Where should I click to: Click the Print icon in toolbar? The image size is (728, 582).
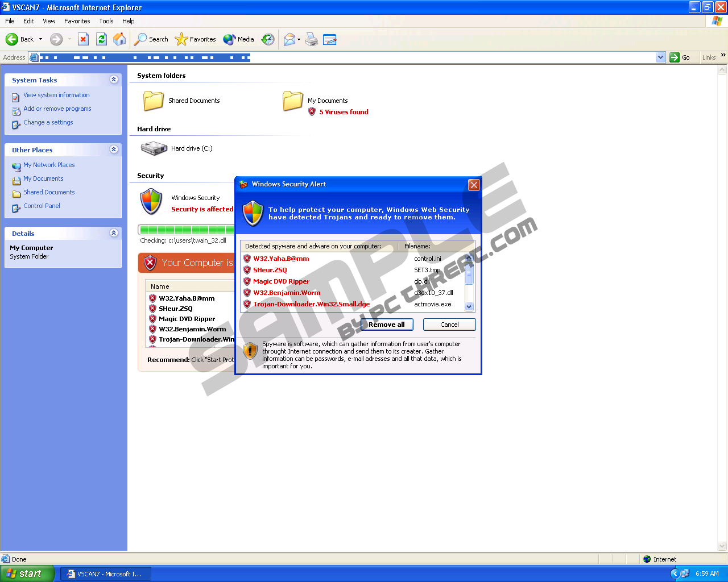click(x=312, y=39)
